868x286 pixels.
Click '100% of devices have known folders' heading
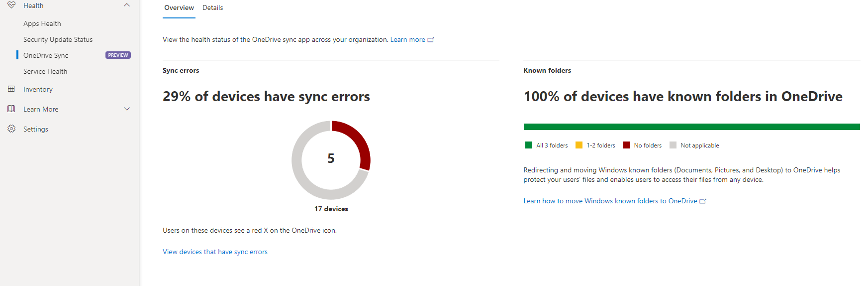pyautogui.click(x=683, y=97)
